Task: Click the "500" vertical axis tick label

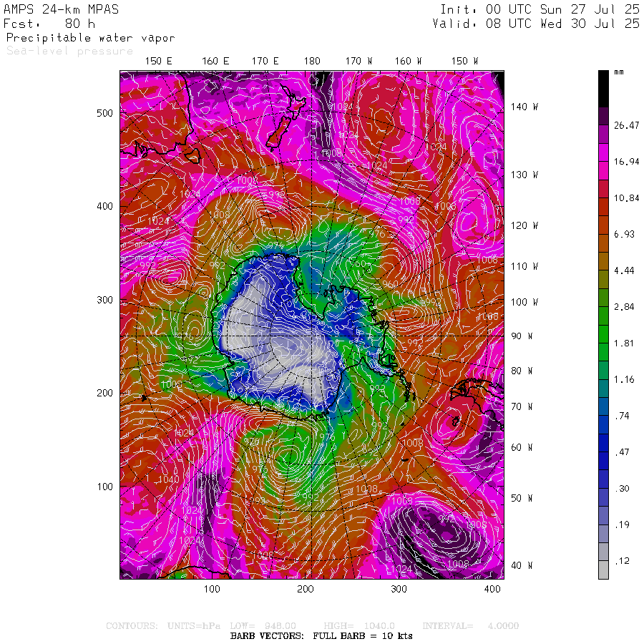Action: tap(104, 113)
